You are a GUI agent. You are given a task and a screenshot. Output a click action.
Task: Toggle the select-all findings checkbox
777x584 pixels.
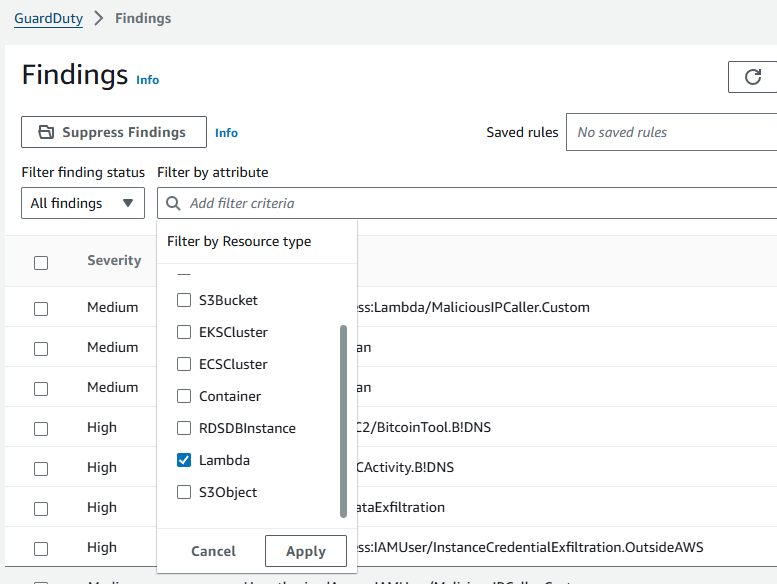(41, 263)
